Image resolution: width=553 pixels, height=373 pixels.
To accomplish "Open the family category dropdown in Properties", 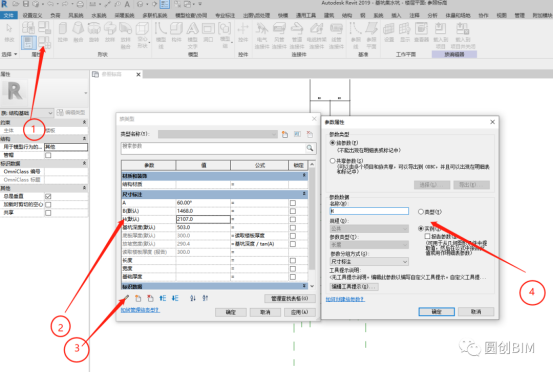I will coord(27,113).
